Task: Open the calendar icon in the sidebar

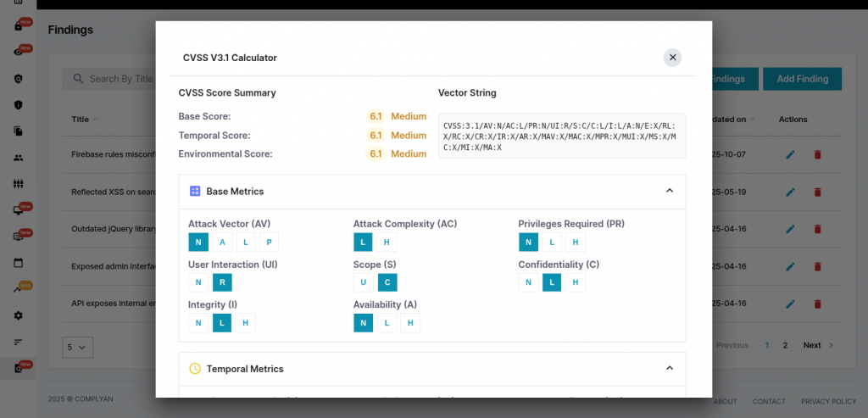Action: tap(18, 262)
